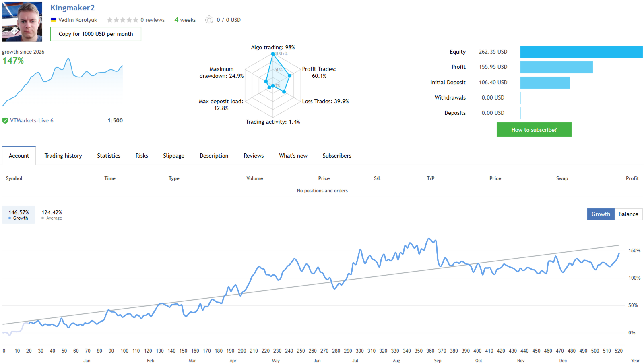Click the gray Average legend dot
This screenshot has height=363, width=644.
[x=43, y=218]
